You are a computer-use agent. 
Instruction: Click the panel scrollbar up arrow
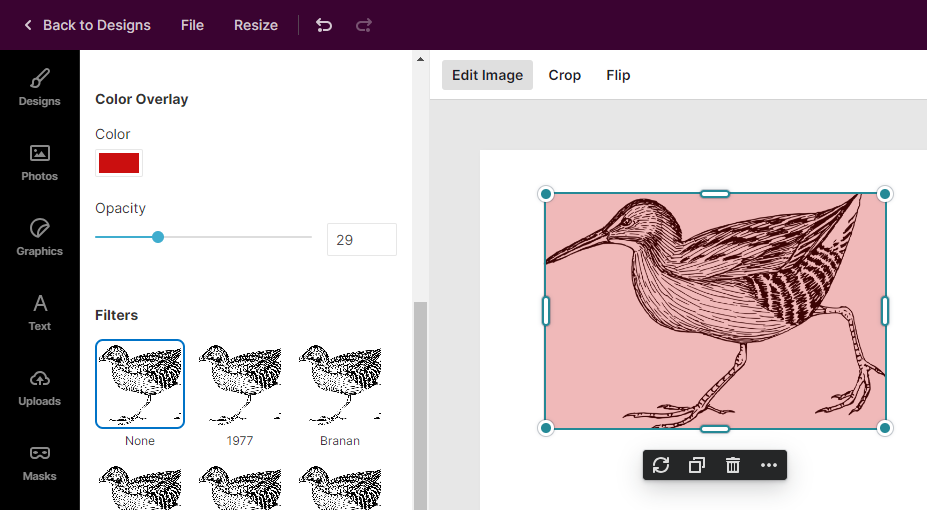point(420,59)
